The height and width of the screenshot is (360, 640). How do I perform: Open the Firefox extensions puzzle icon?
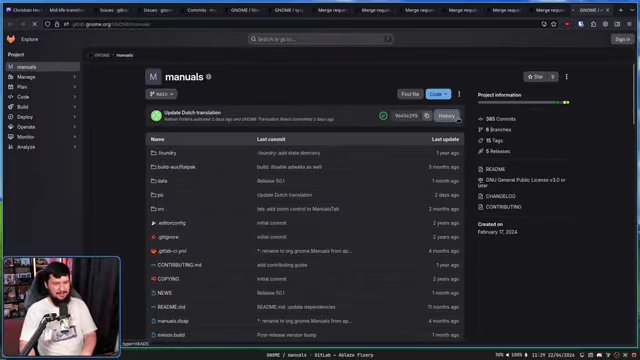click(x=593, y=24)
